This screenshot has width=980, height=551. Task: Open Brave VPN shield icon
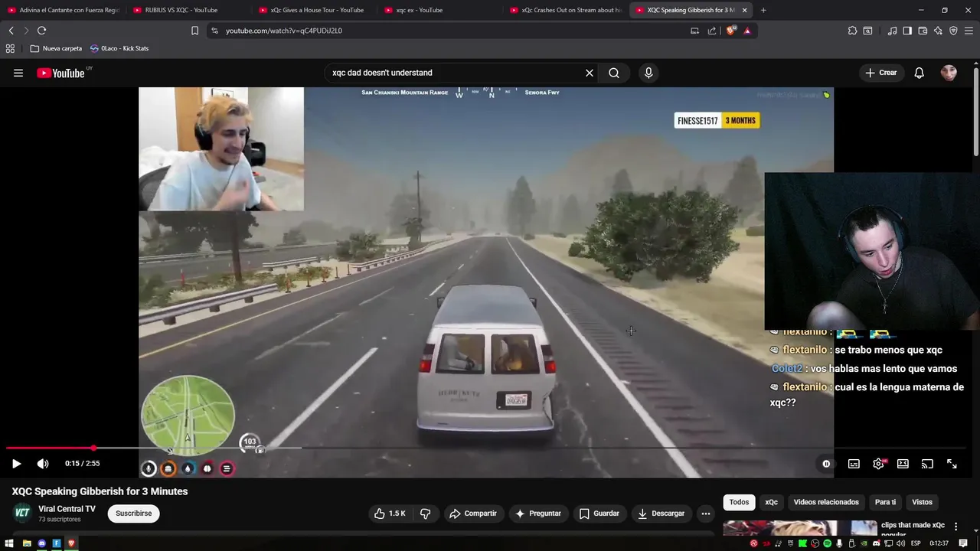click(953, 31)
